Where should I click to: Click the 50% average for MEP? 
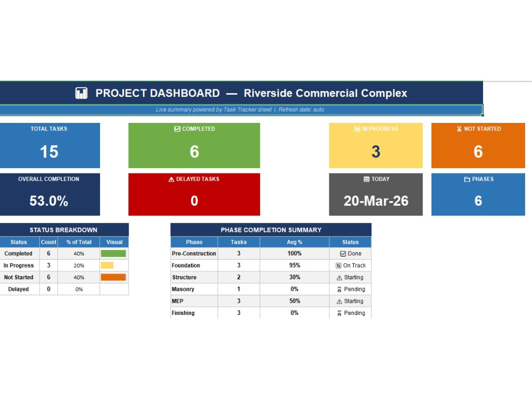click(x=295, y=301)
